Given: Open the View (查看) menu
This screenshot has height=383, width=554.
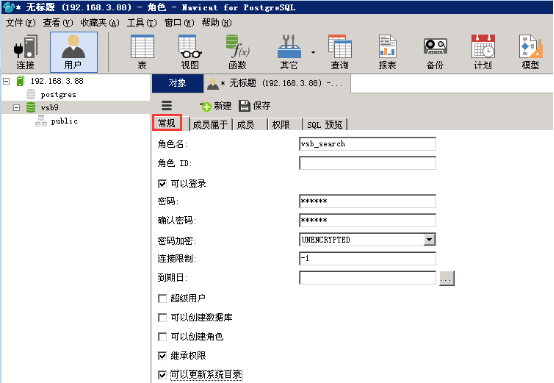Looking at the screenshot, I should pos(58,23).
